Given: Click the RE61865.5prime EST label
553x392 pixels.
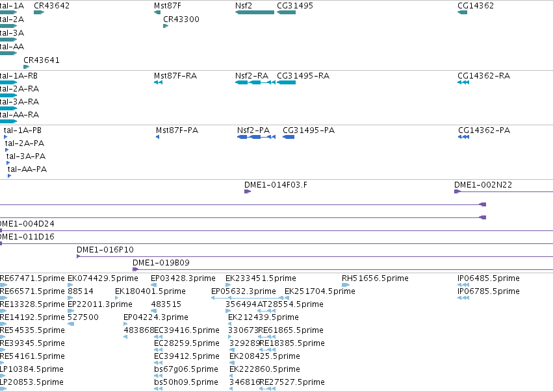Looking at the screenshot, I should 291,330.
